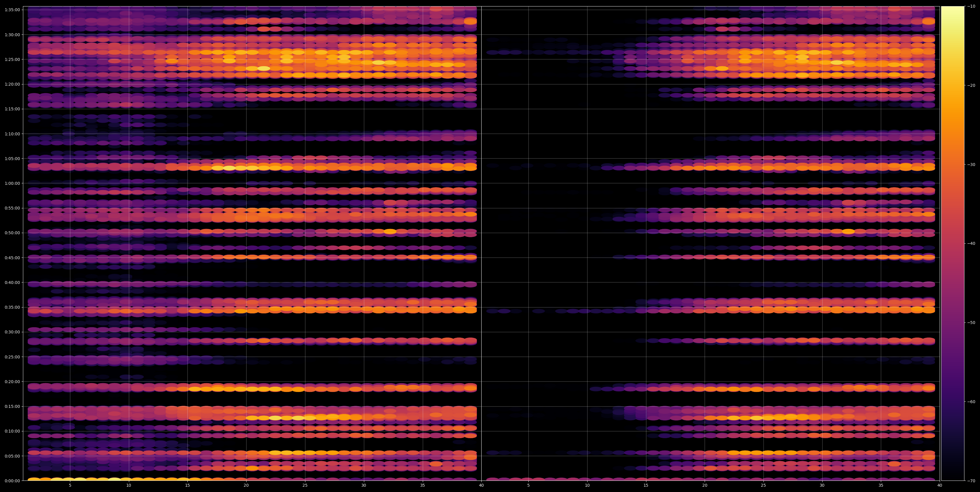Click the 0:25:00 y-axis tick label
980x492 pixels.
[12, 357]
